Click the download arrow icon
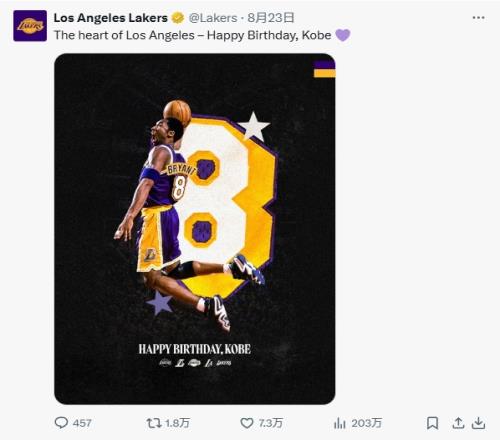 (x=478, y=423)
